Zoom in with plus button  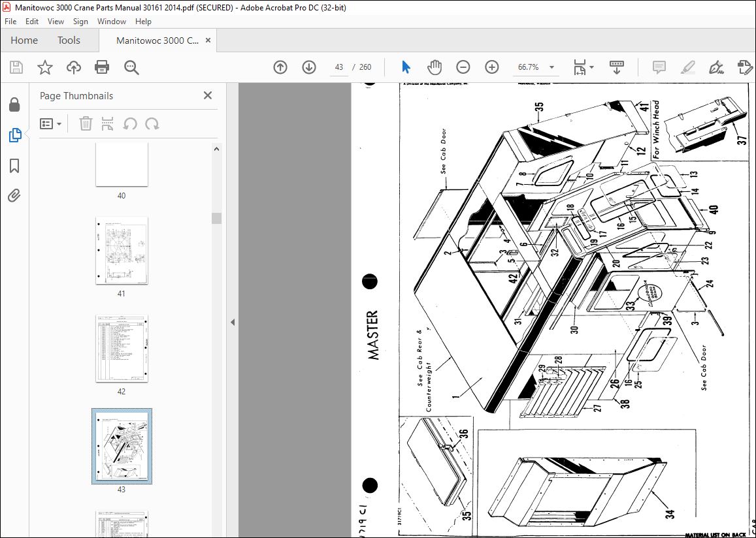492,67
